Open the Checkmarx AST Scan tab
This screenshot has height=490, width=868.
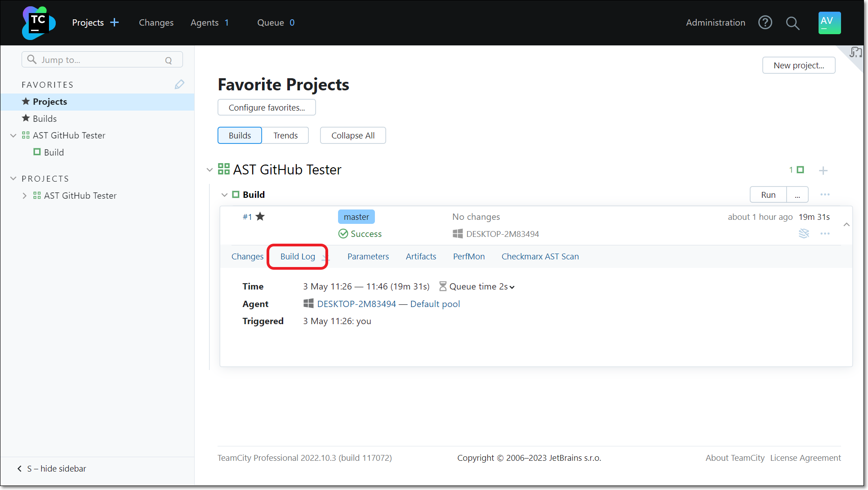[540, 256]
